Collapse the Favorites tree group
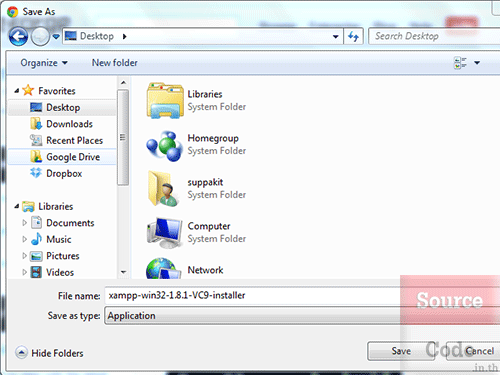The image size is (500, 375). 17,91
